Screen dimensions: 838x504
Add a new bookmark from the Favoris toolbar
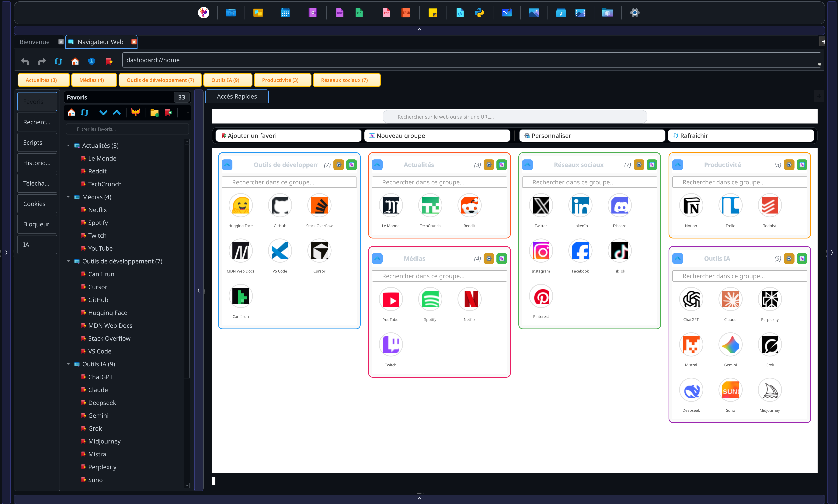point(169,113)
